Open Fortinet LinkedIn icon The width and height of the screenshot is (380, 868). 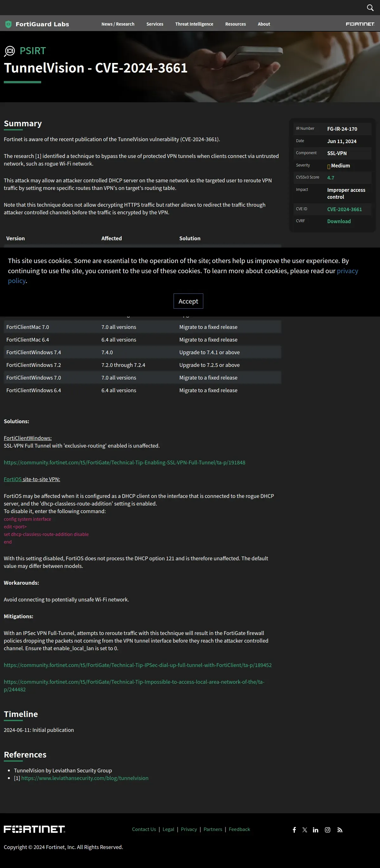(x=316, y=830)
